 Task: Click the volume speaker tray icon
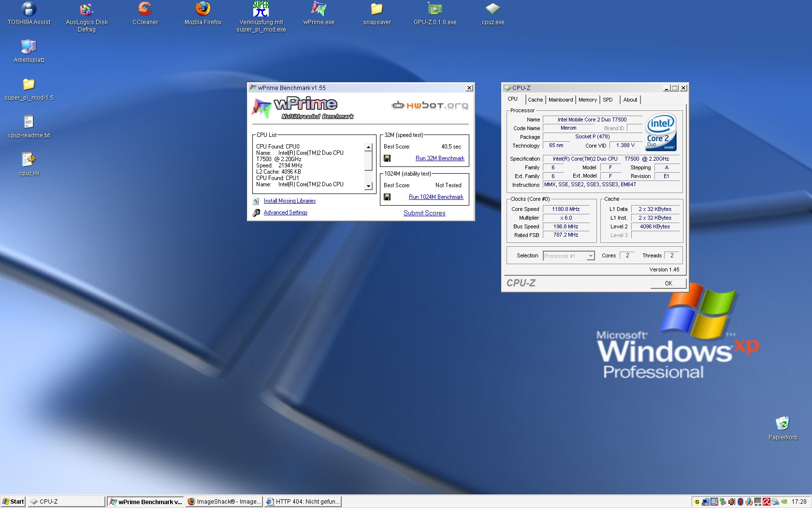(732, 502)
